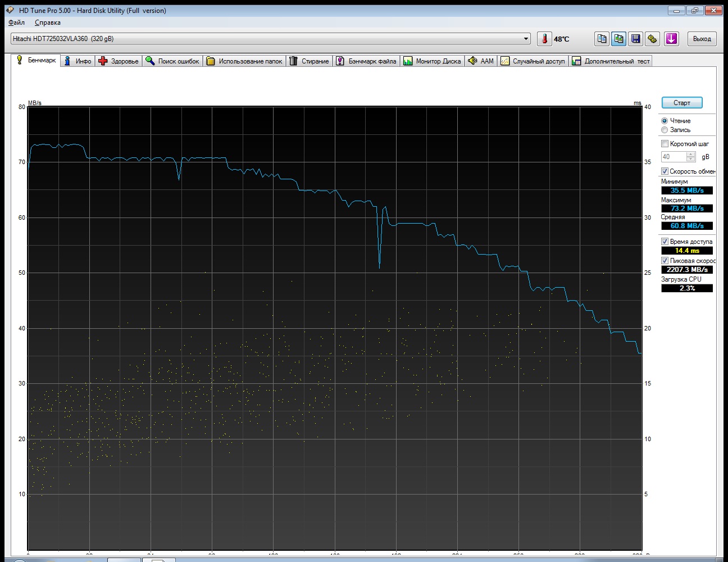Click the Старт button
The height and width of the screenshot is (562, 728).
coord(682,103)
